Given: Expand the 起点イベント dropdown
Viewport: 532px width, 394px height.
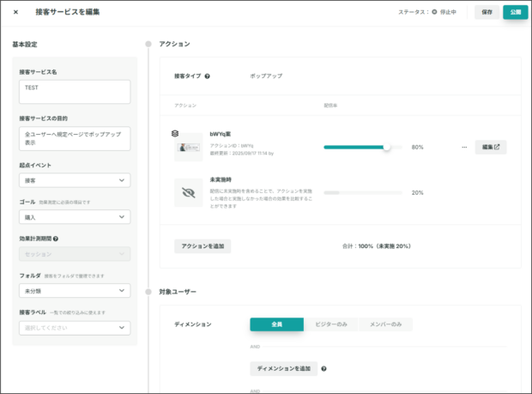Looking at the screenshot, I should [75, 180].
